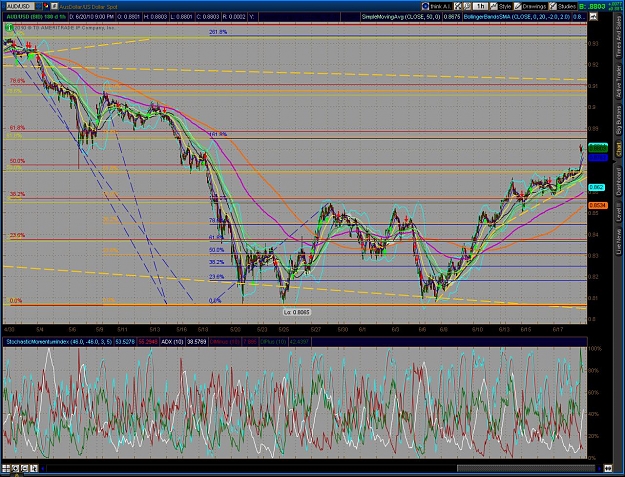Click the C: 0.8803 close value

(207, 17)
